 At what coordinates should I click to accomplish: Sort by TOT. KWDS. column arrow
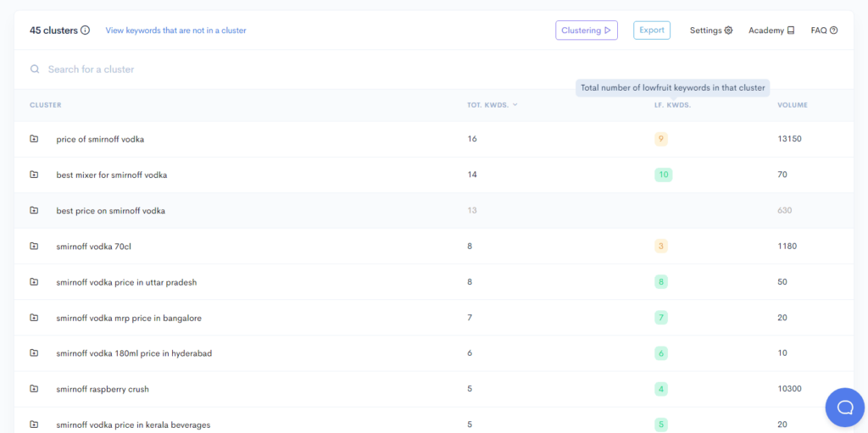515,105
